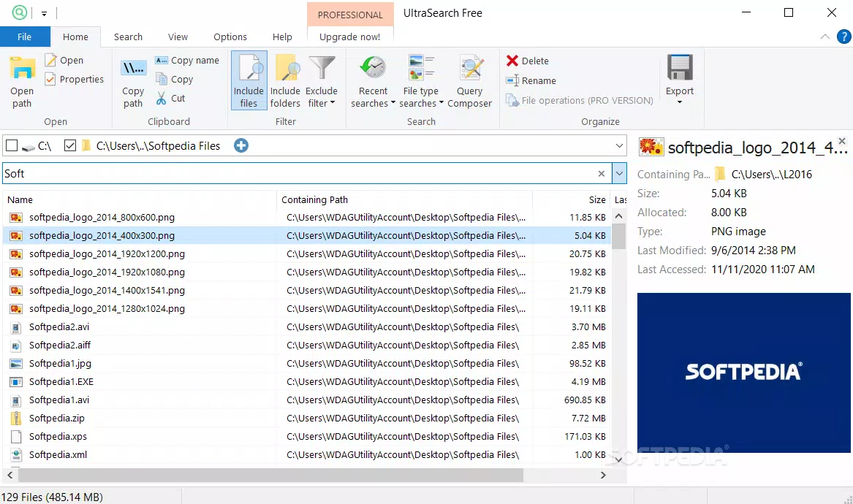
Task: Click the Open path folder icon
Action: click(x=23, y=69)
